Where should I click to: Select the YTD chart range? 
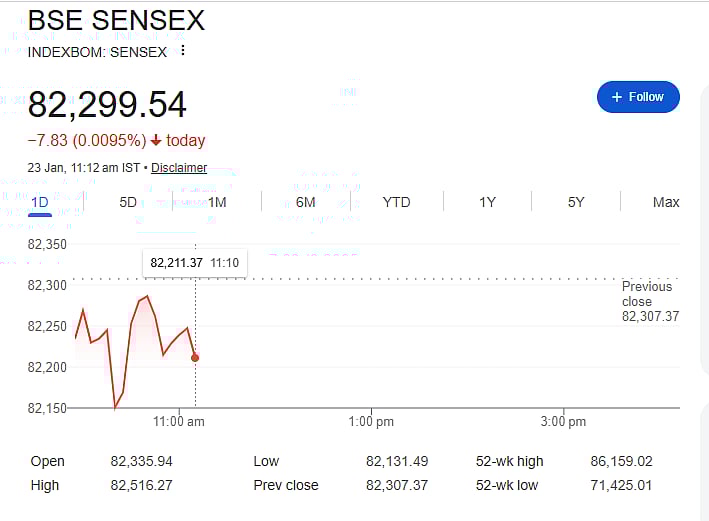(396, 202)
